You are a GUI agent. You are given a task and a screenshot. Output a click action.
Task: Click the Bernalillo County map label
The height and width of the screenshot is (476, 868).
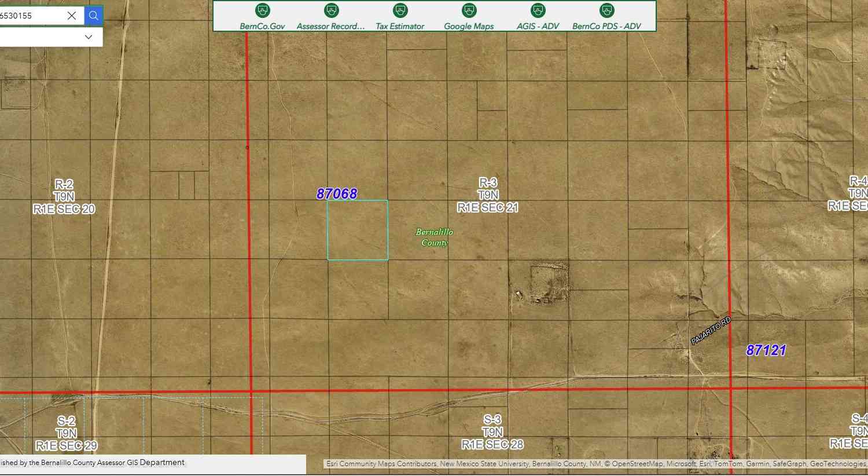435,237
